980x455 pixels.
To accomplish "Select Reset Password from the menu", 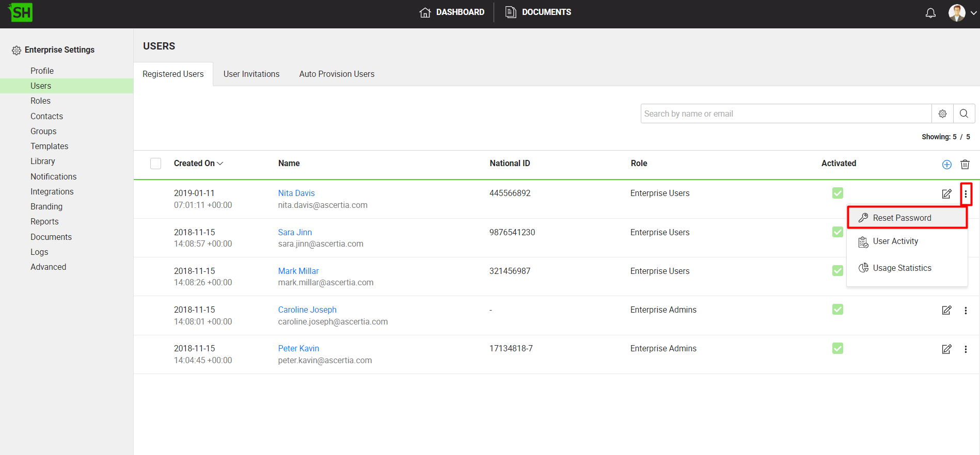I will (902, 218).
